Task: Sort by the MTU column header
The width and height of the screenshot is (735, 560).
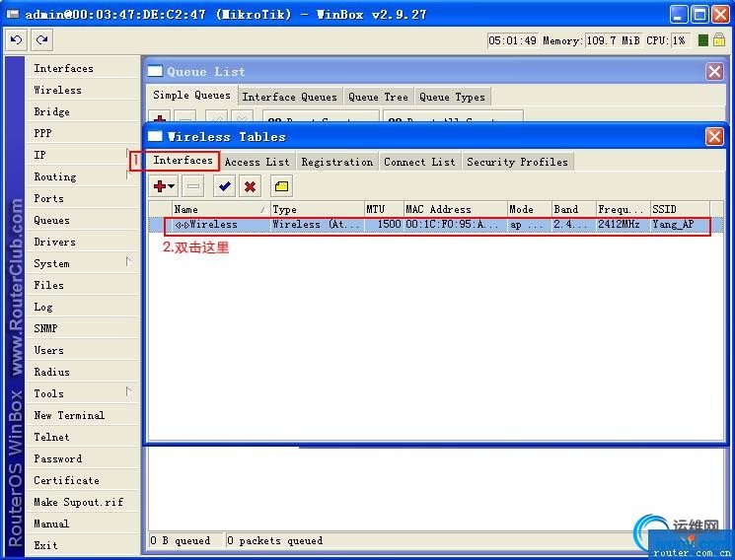Action: (x=384, y=209)
